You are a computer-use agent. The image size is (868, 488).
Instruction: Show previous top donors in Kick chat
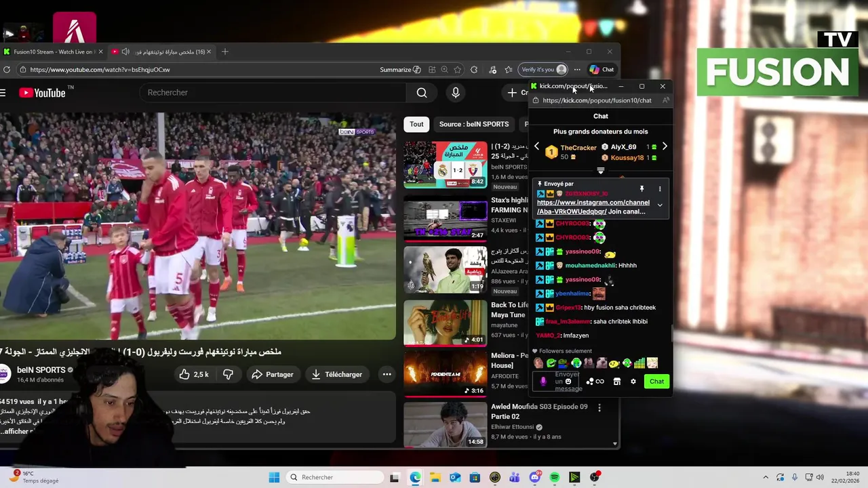(536, 146)
